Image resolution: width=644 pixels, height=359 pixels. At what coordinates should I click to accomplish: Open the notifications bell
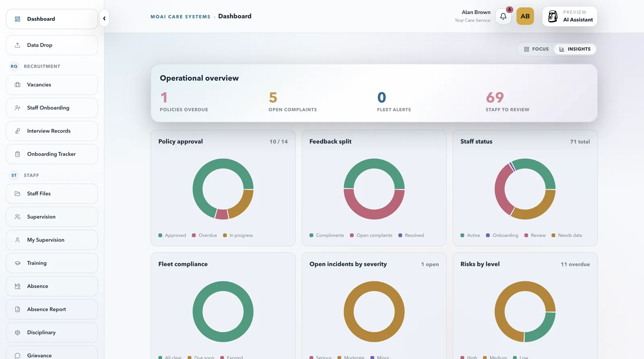point(503,17)
